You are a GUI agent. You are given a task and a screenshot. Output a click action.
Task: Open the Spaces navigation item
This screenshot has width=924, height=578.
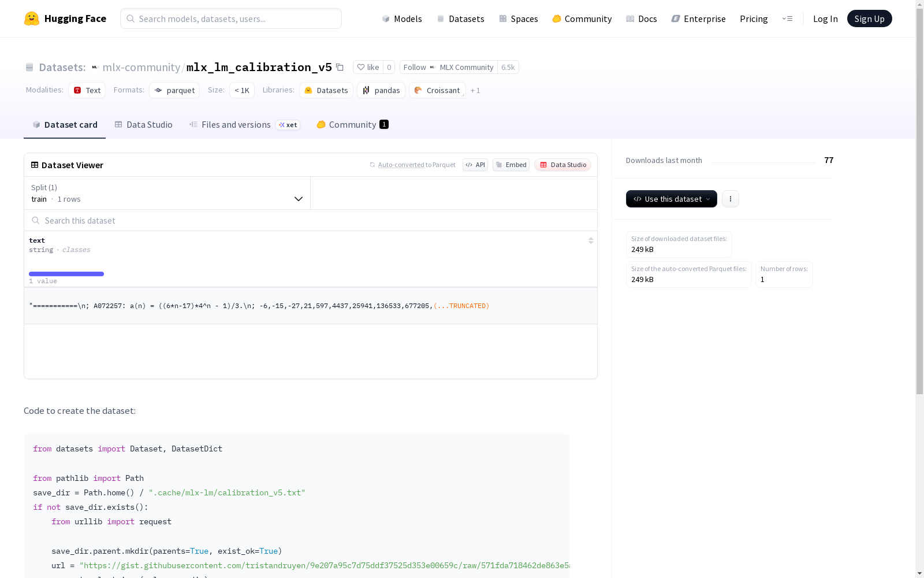pyautogui.click(x=519, y=18)
